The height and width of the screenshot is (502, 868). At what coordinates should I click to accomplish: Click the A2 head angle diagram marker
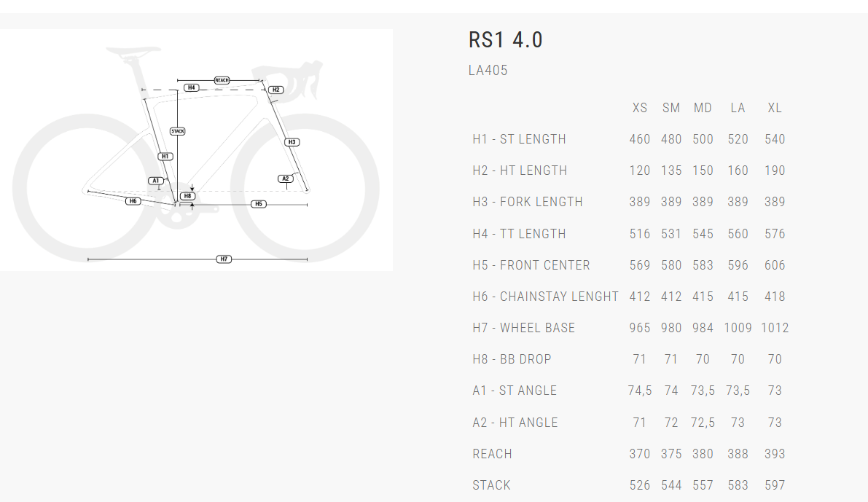[x=286, y=179]
